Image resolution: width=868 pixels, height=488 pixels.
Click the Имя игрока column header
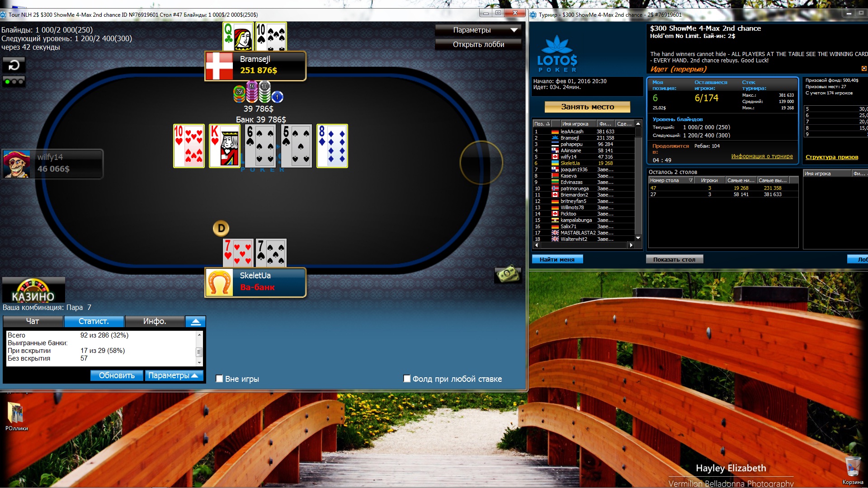[578, 124]
